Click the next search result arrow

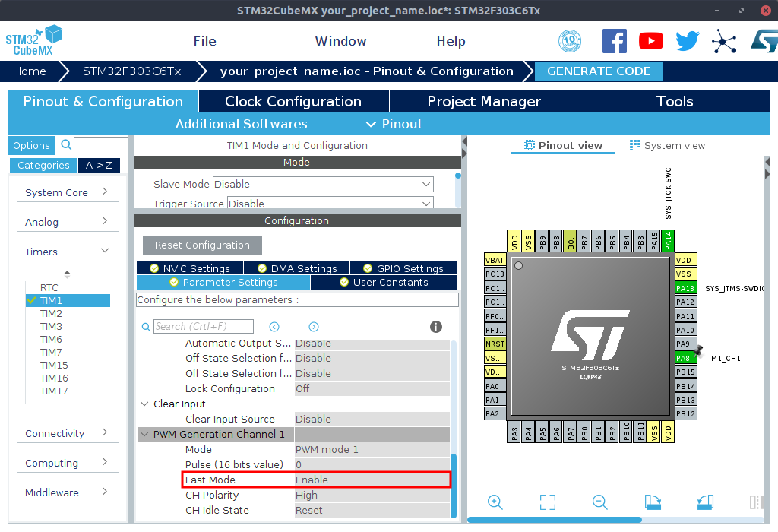(x=313, y=327)
